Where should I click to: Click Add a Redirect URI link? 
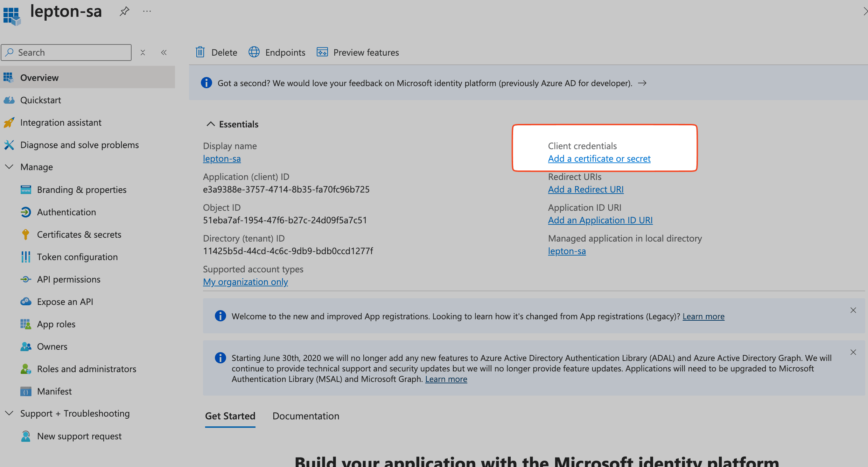(586, 189)
